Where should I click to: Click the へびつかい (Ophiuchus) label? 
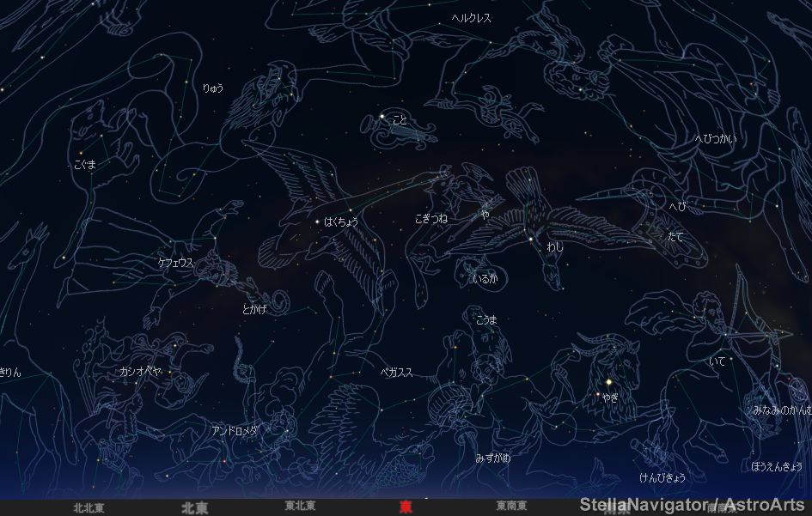(x=716, y=138)
